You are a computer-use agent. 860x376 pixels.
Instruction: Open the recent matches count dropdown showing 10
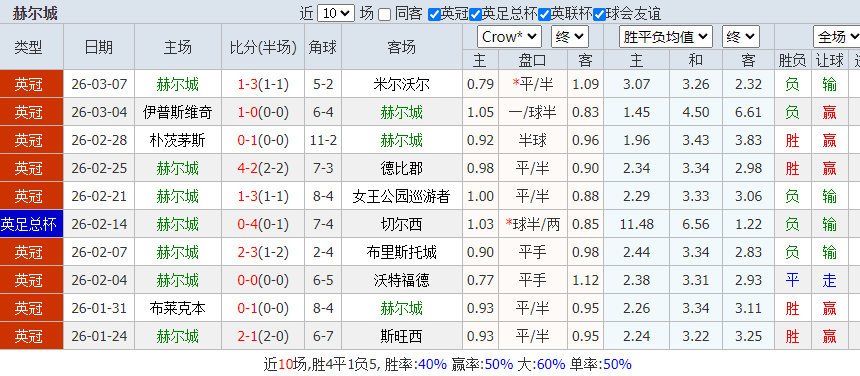tap(336, 13)
